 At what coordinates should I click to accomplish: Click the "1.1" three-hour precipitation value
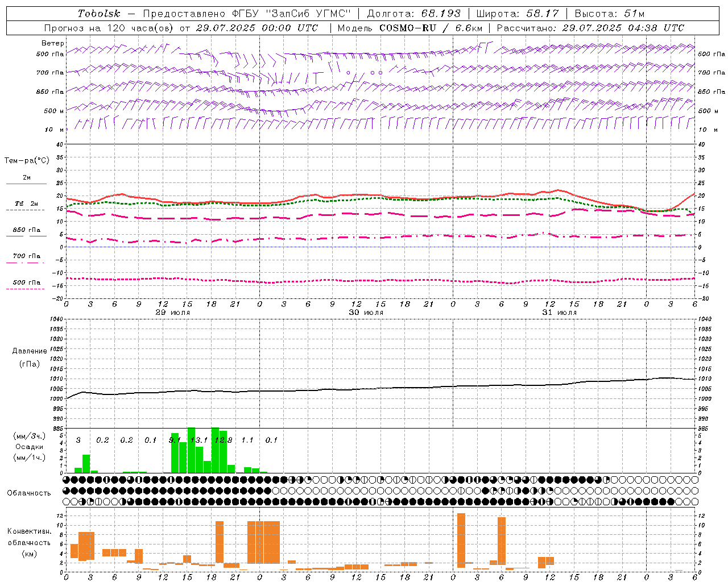click(247, 440)
